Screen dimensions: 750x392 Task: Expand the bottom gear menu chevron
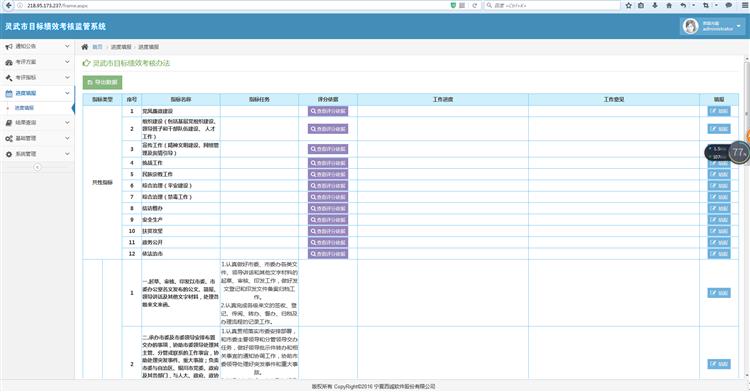pyautogui.click(x=67, y=154)
